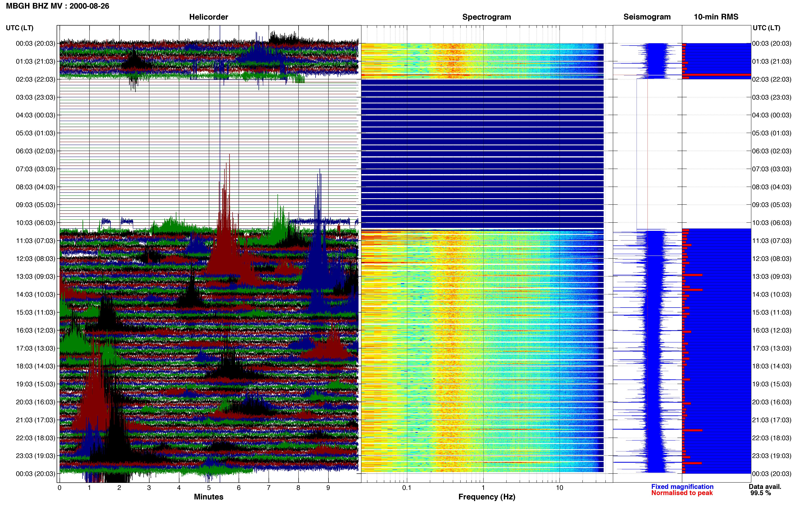The width and height of the screenshot is (812, 508).
Task: Click the '10-min RMS' panel heading
Action: pyautogui.click(x=716, y=17)
